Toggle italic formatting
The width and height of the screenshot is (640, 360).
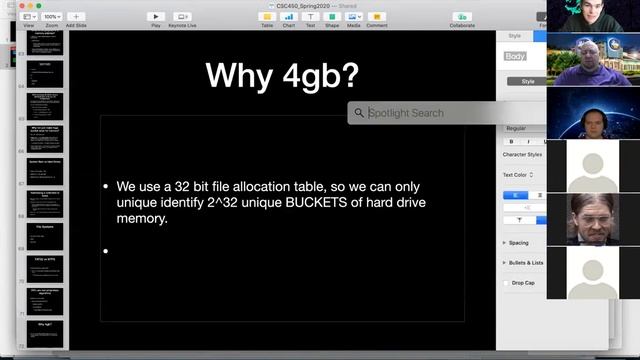pos(528,142)
